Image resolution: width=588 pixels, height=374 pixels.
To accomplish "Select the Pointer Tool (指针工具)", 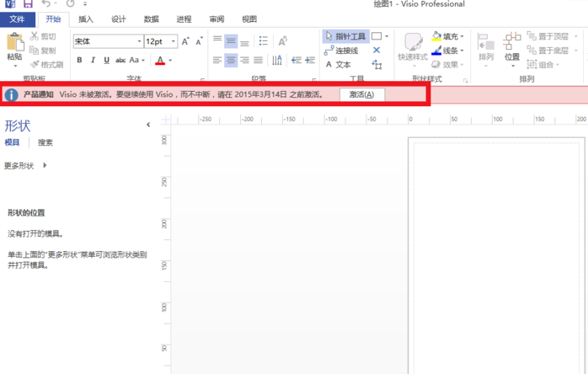I will pos(345,36).
